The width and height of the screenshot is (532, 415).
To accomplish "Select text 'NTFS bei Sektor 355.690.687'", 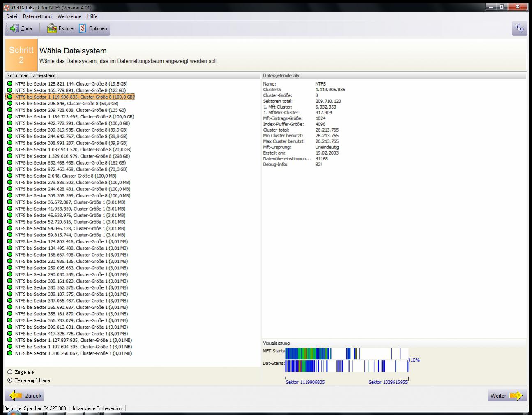I will click(x=45, y=308).
